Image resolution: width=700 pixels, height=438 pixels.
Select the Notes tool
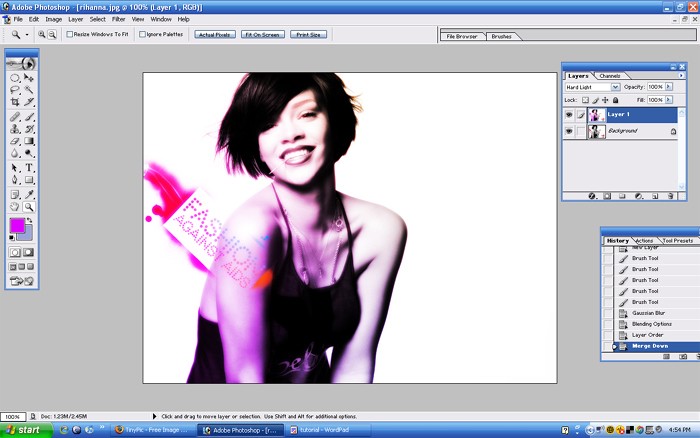click(x=15, y=195)
